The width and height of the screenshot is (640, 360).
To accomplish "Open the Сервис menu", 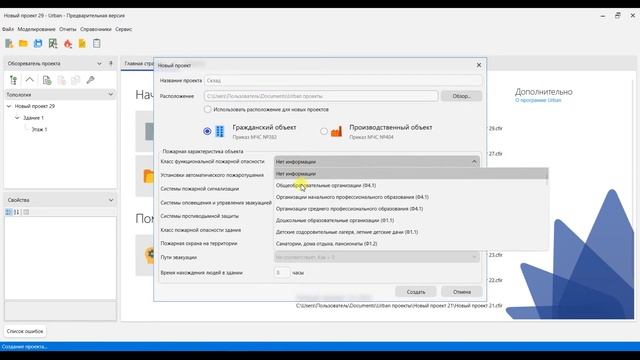I will click(x=123, y=29).
